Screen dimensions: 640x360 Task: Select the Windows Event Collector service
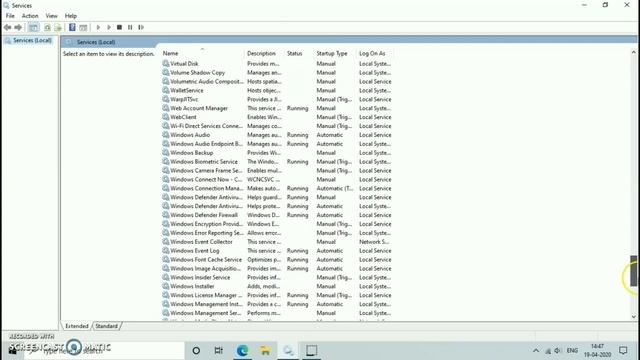(277, 242)
